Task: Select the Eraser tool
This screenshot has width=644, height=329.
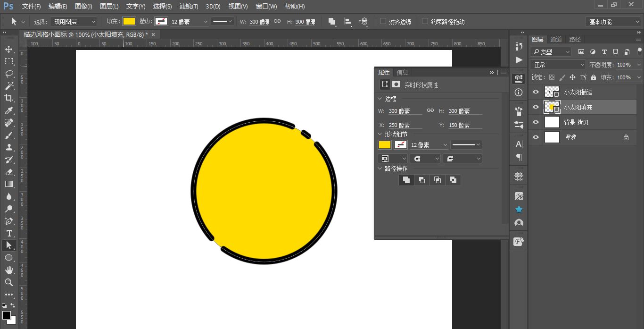Action: coord(8,172)
